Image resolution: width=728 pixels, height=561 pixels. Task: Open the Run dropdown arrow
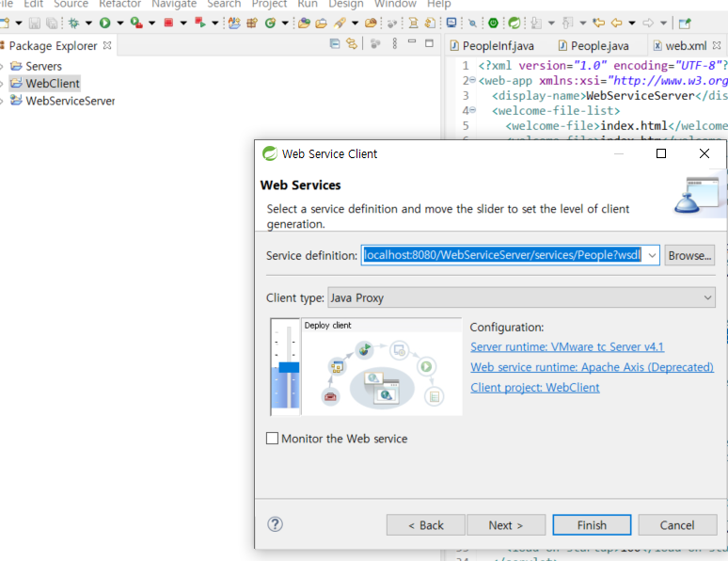click(120, 23)
